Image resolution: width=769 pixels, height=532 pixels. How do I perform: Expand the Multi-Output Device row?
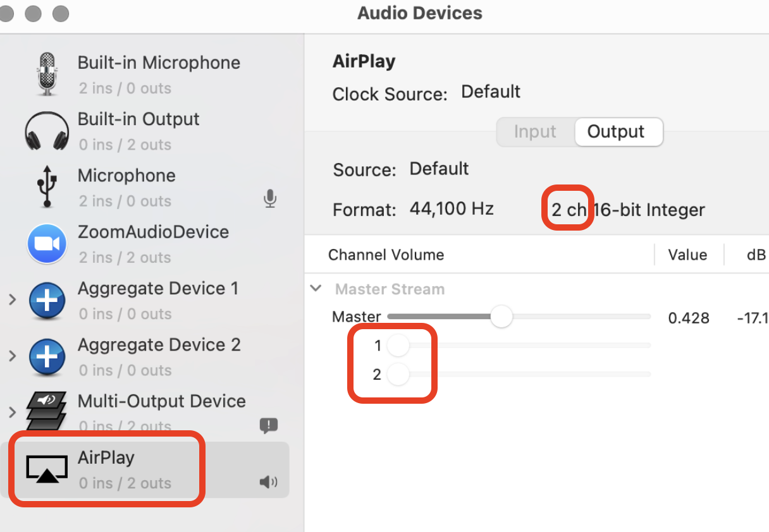point(12,413)
